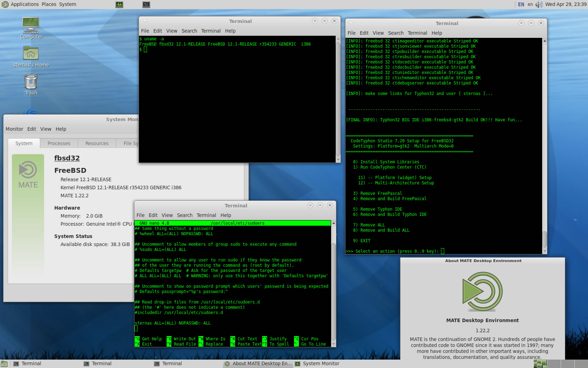
Task: Open the Monitor menu in System Monitor
Action: click(x=14, y=129)
